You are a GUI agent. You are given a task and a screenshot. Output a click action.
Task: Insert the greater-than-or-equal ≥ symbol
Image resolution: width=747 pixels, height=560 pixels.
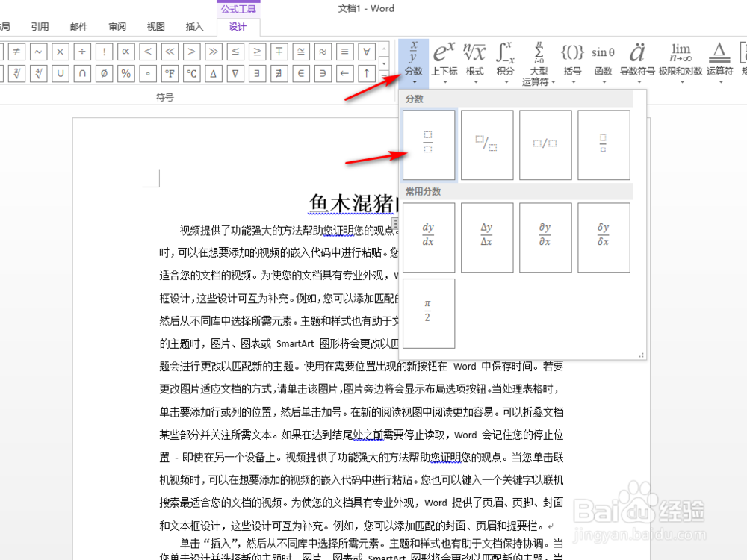(257, 52)
